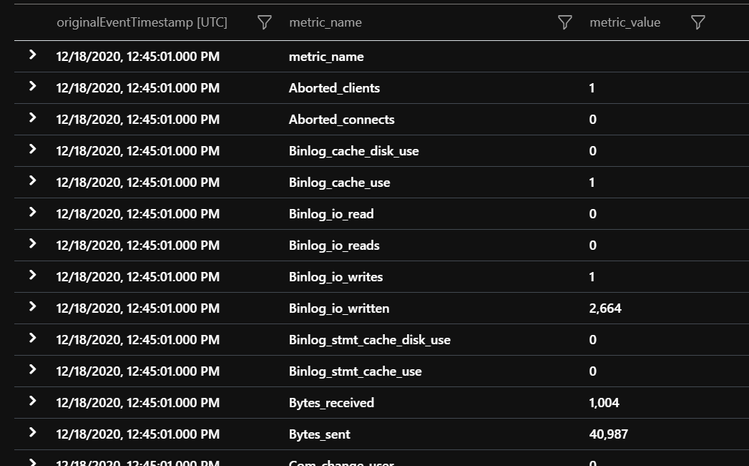Expand the Binlog_cache_disk_use row
The width and height of the screenshot is (749, 466).
click(32, 149)
